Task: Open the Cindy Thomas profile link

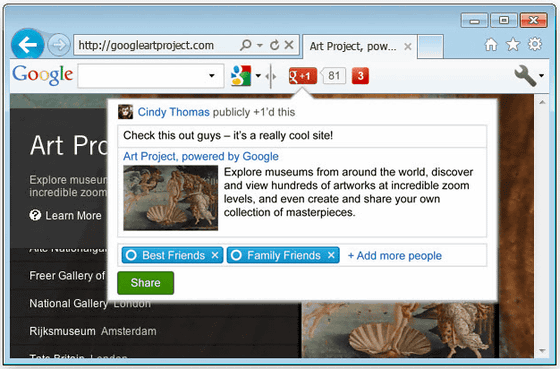Action: (x=174, y=112)
